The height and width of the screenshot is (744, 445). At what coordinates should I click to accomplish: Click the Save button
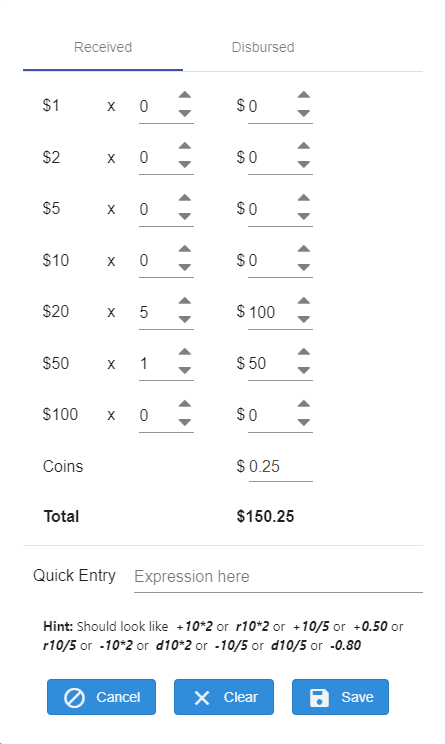pos(340,697)
